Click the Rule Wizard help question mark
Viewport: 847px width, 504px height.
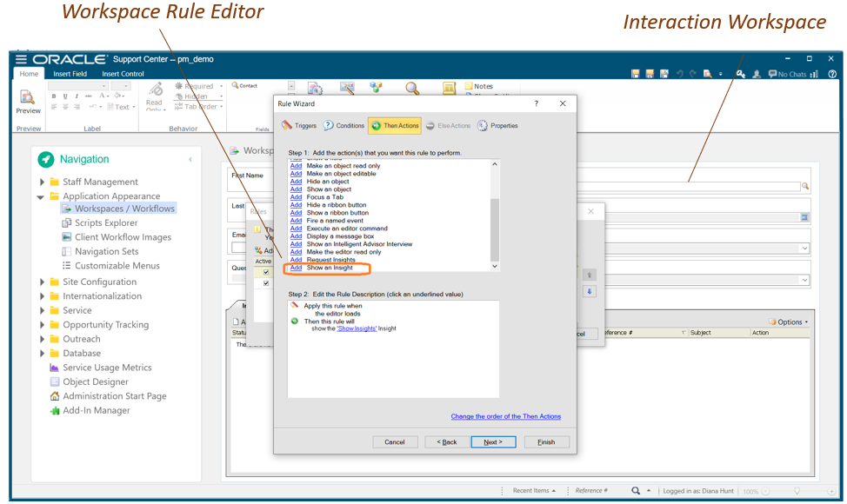tap(537, 103)
